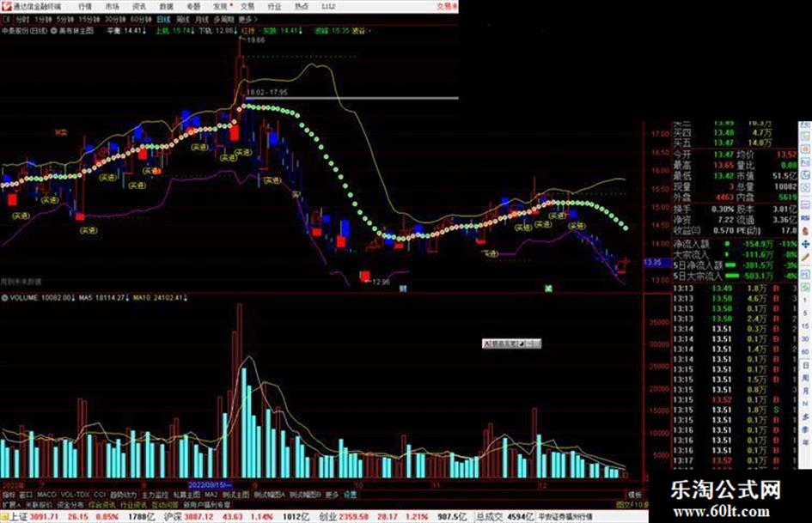Expand 更多 in the indicator bar
The height and width of the screenshot is (523, 812).
332,495
